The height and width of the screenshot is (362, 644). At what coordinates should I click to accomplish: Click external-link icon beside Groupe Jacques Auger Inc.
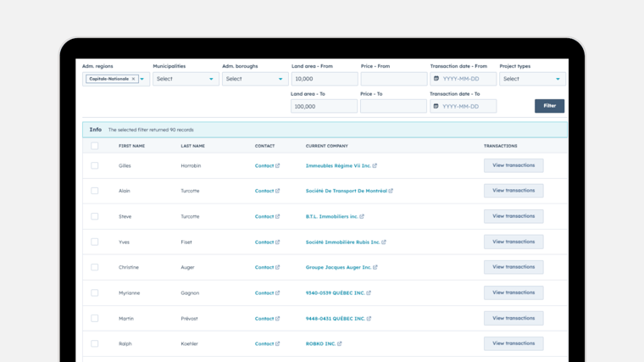tap(375, 267)
